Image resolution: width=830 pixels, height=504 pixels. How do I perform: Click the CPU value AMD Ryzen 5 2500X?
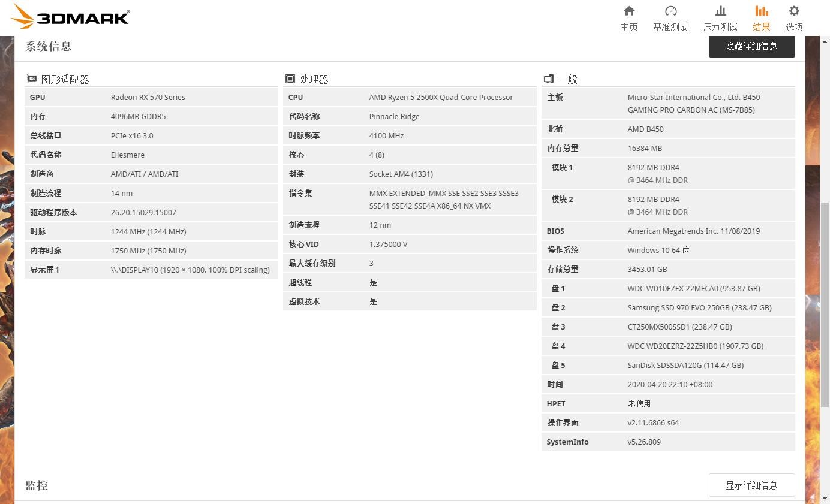point(441,97)
